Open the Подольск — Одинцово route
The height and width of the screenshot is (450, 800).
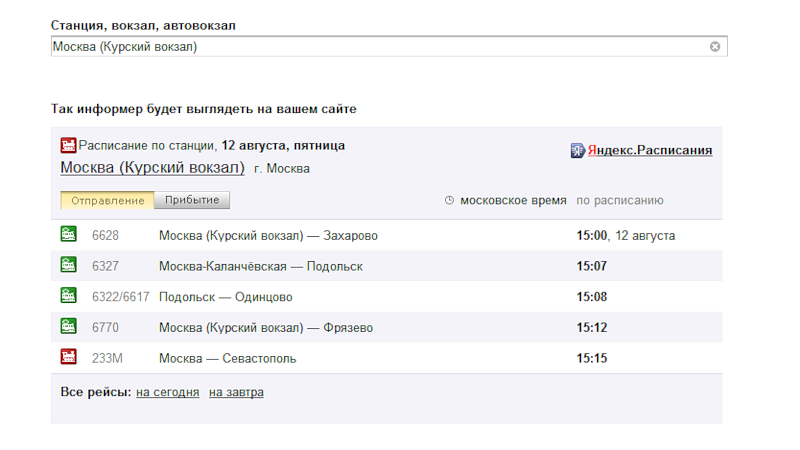[x=225, y=297]
